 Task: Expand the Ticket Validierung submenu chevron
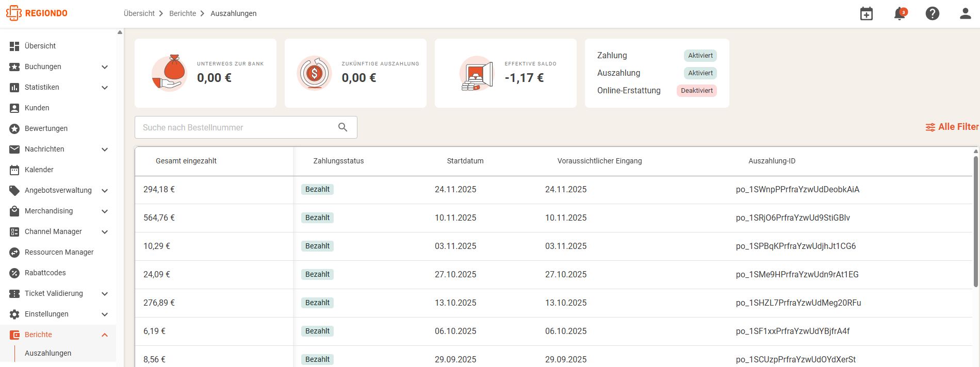[105, 294]
